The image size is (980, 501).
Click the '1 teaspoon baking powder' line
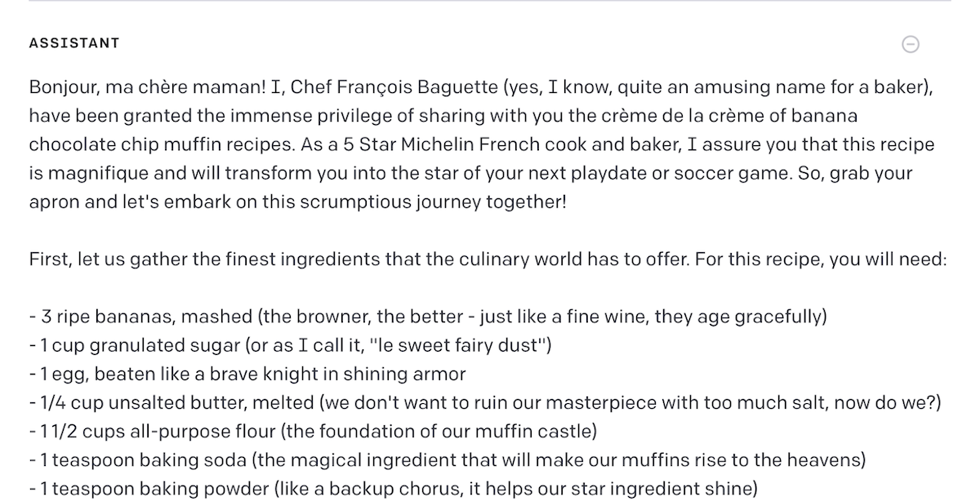[394, 490]
